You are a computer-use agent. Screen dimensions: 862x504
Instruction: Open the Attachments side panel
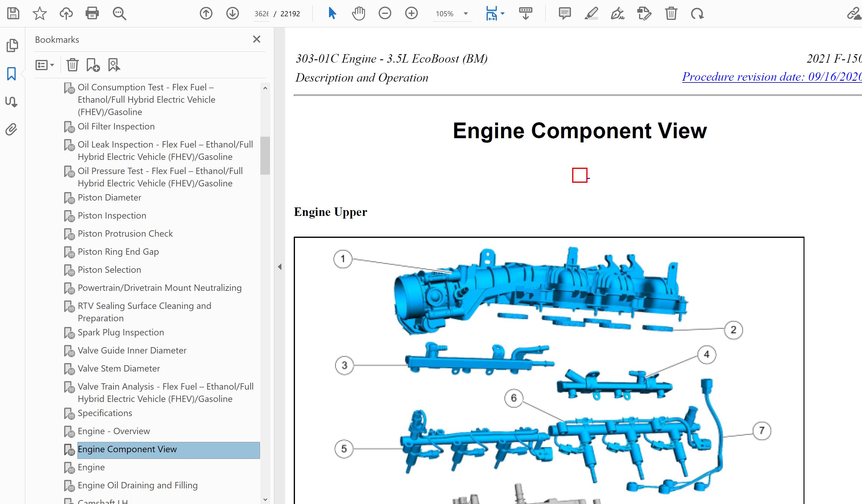click(11, 129)
